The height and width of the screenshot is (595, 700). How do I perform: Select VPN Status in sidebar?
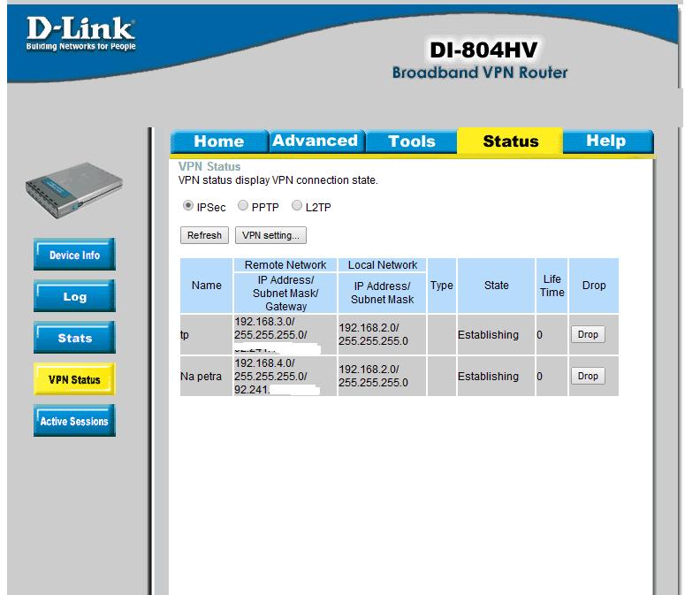(x=74, y=379)
